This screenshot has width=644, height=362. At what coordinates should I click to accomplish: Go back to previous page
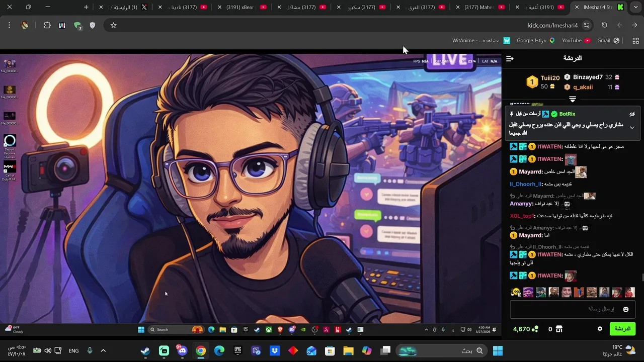click(x=634, y=25)
